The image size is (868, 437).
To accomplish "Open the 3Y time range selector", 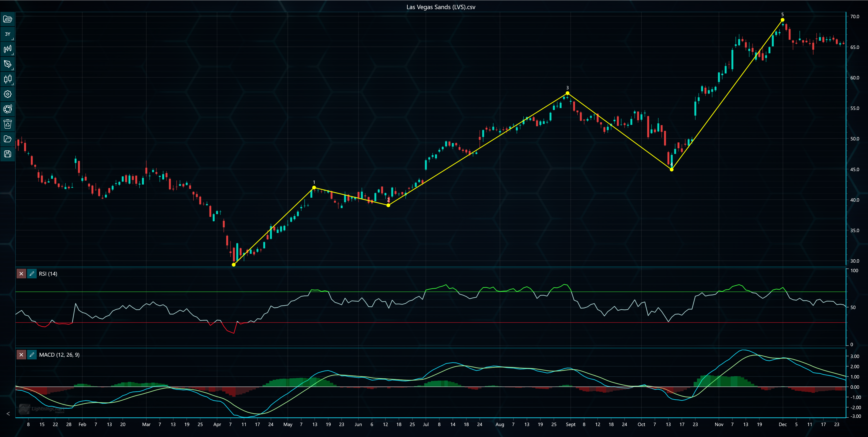I will (8, 34).
